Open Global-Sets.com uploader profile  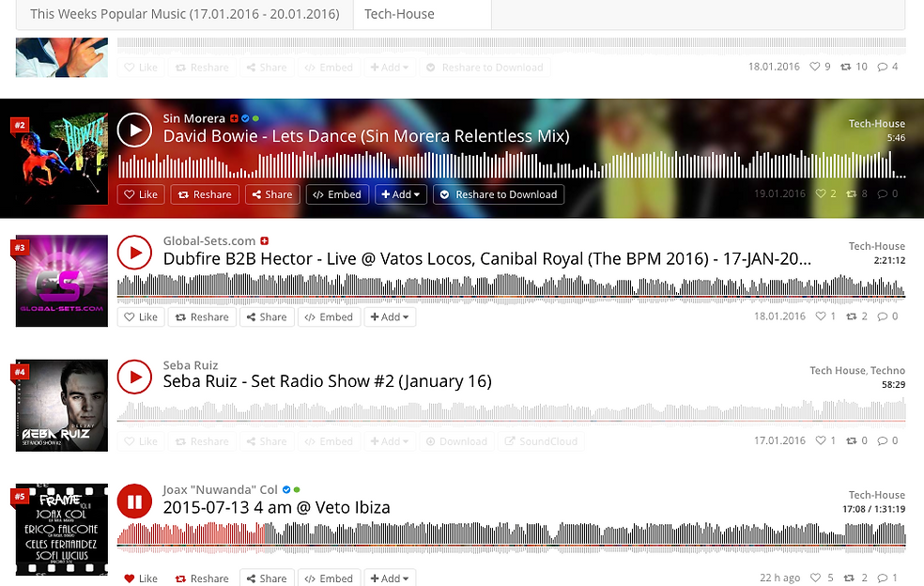click(209, 241)
